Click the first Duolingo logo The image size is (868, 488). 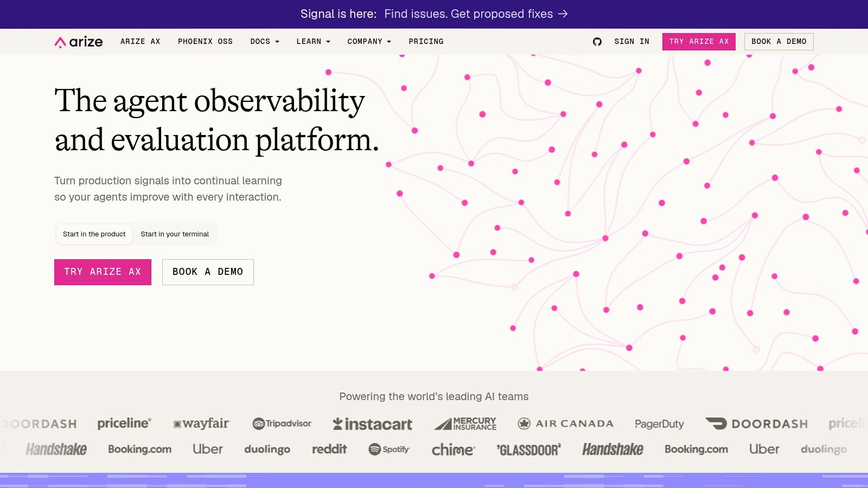click(267, 450)
